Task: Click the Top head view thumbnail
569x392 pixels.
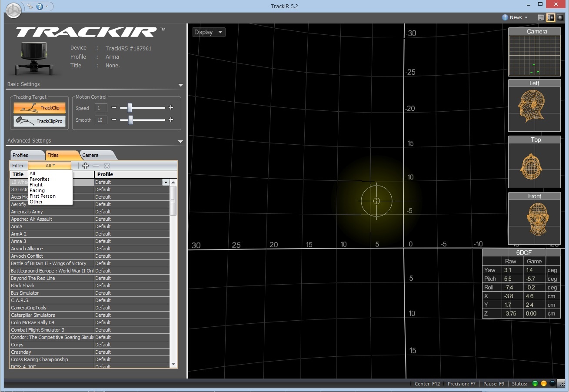Action: pos(534,162)
